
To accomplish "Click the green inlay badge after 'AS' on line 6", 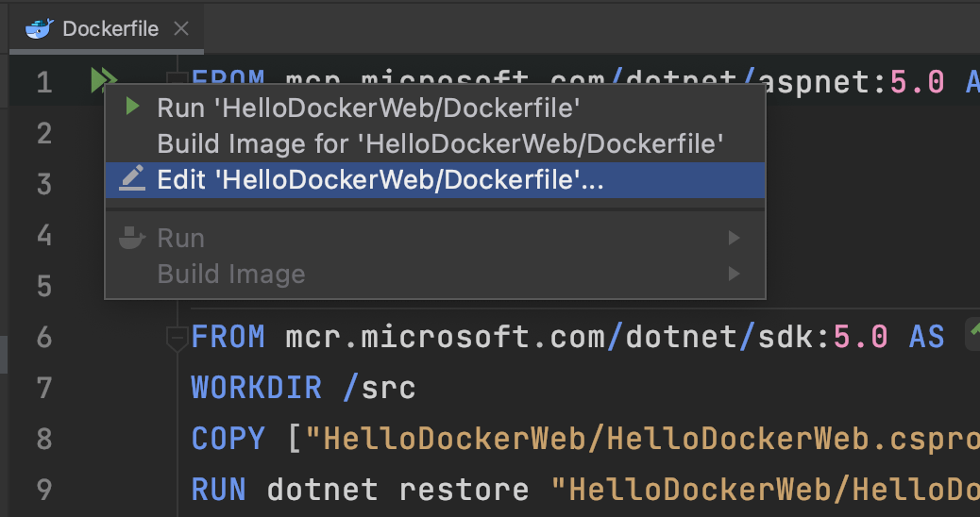I will (972, 336).
